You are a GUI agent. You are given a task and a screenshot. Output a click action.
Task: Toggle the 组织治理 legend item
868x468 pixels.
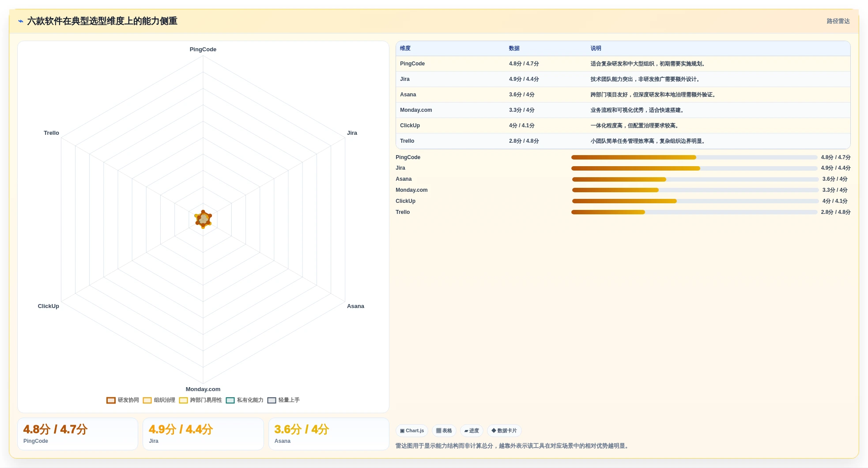[159, 400]
